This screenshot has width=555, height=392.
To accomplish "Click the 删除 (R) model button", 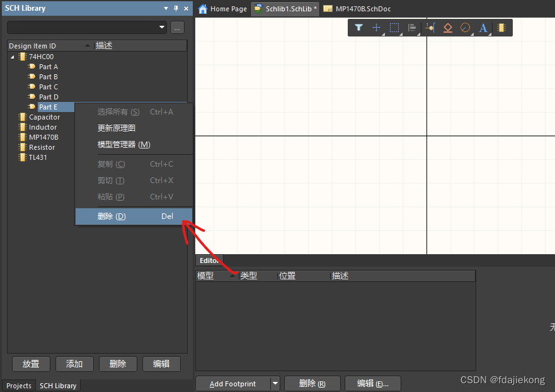I will [312, 384].
